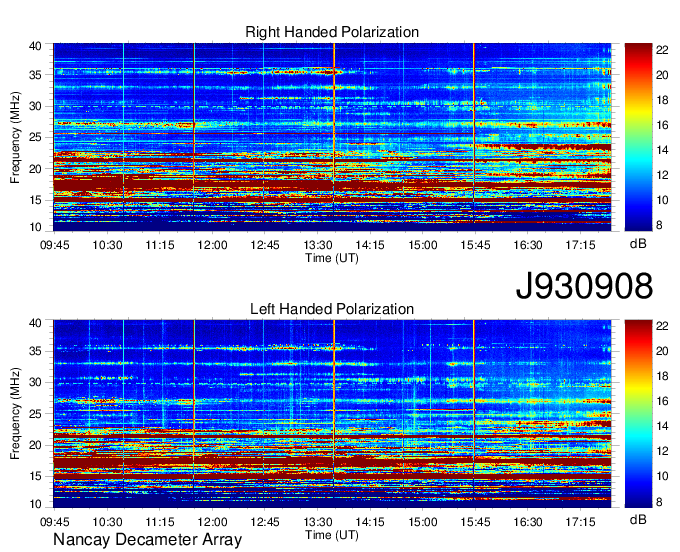Click the 15:00 tick on the bottom plot
Screen dimensions: 680x552
click(x=423, y=522)
